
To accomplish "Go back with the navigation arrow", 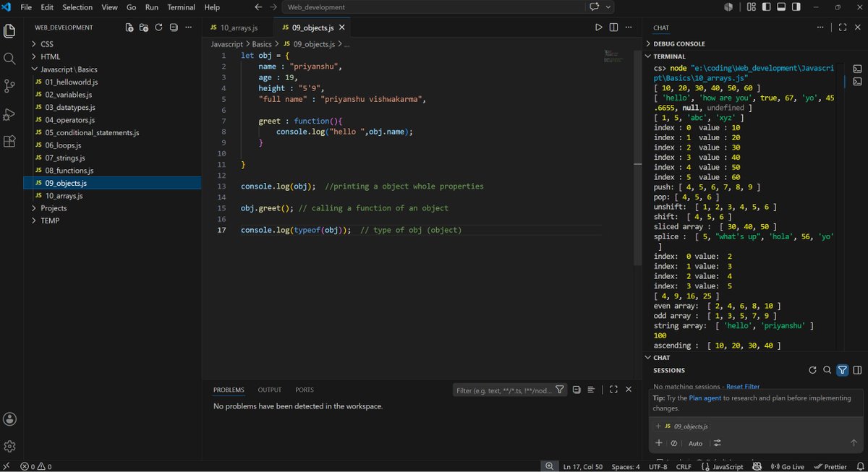I will [258, 7].
